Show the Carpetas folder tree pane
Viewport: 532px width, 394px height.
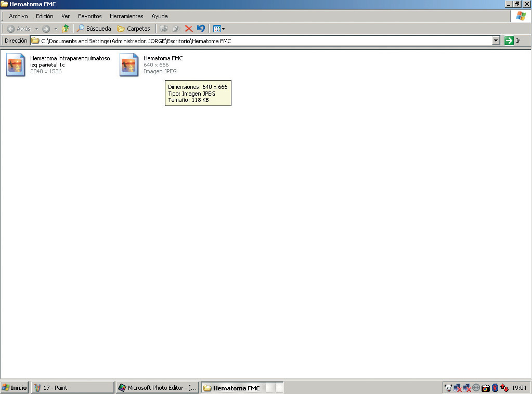click(134, 29)
